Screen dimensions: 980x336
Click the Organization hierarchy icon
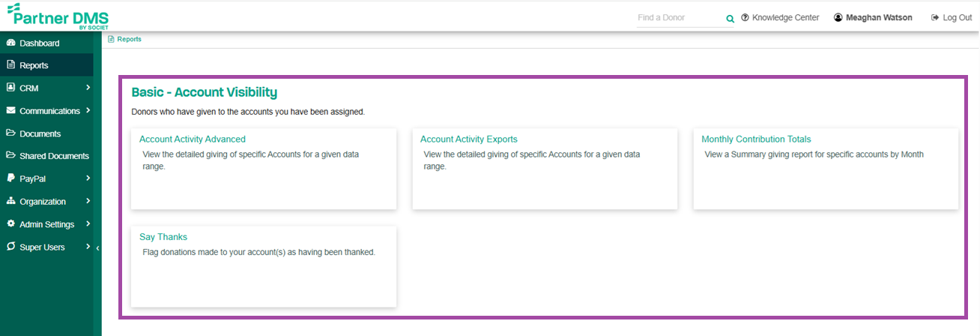pos(10,202)
